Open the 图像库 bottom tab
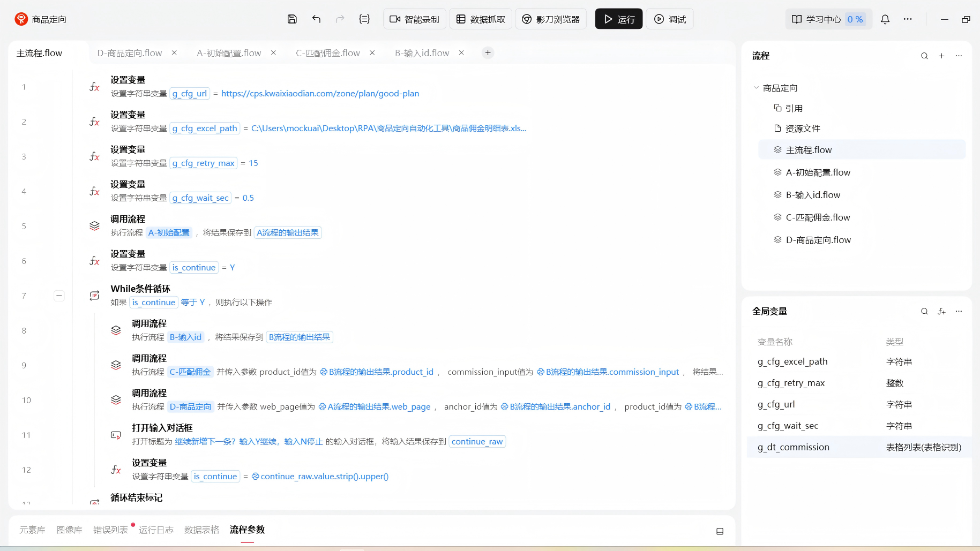Image resolution: width=980 pixels, height=551 pixels. 69,530
